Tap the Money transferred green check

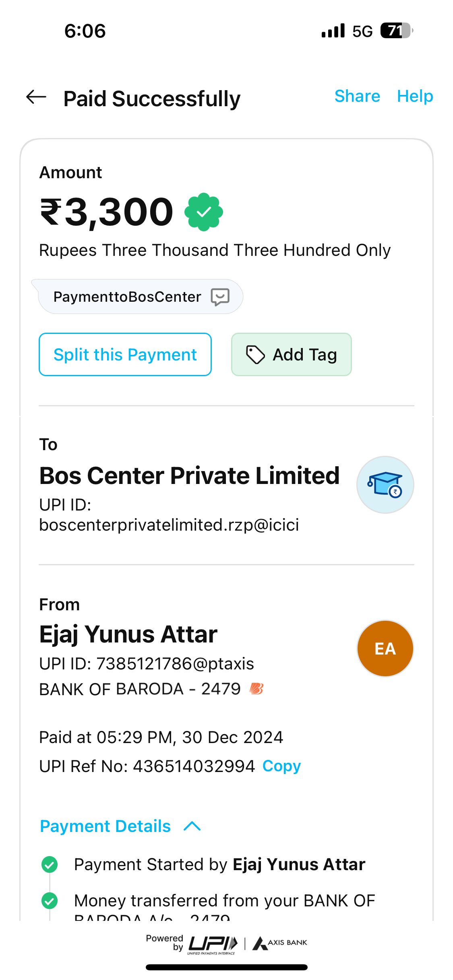(x=50, y=901)
